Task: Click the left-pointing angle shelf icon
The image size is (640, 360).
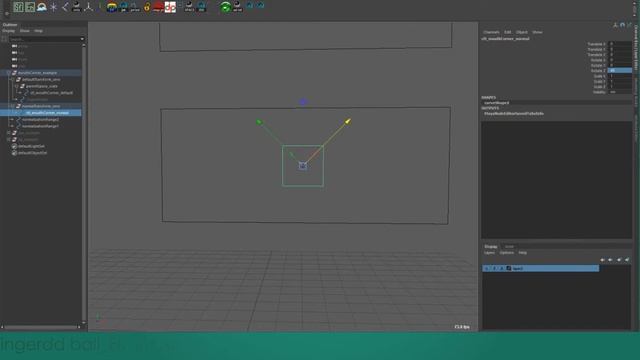Action: (65, 7)
